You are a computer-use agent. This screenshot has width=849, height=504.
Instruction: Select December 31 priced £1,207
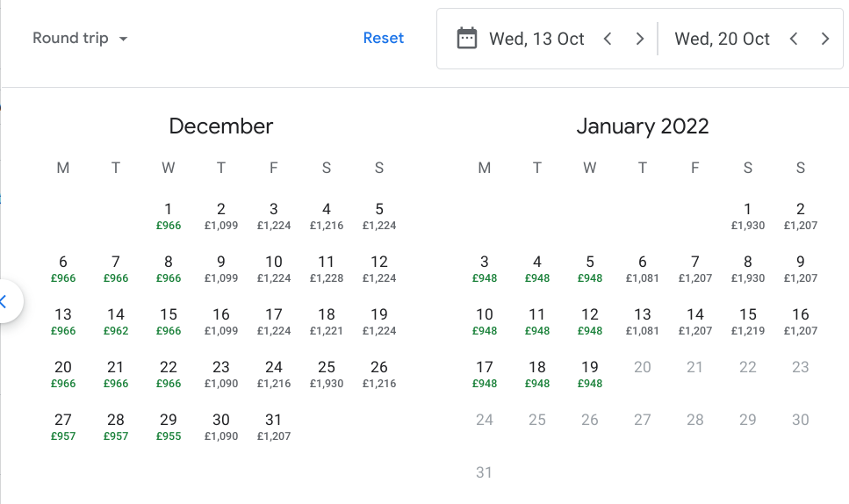274,427
